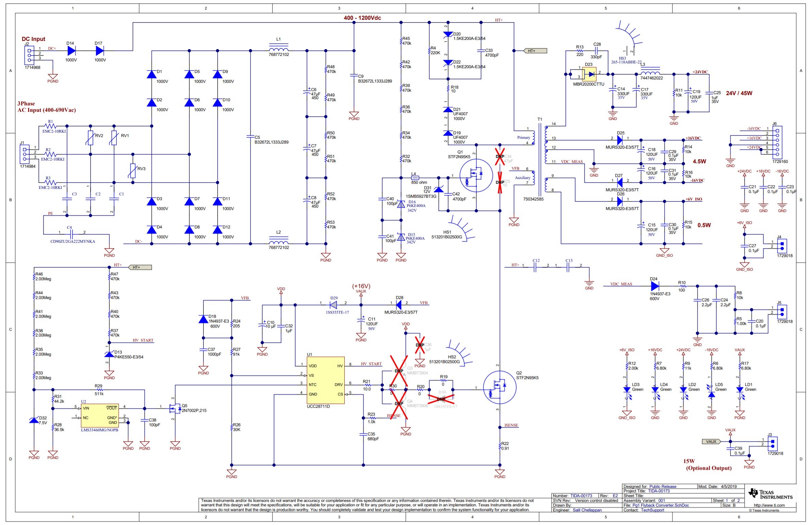Select the D28 MURS320-E3/57T diode
The width and height of the screenshot is (812, 525).
pyautogui.click(x=399, y=305)
